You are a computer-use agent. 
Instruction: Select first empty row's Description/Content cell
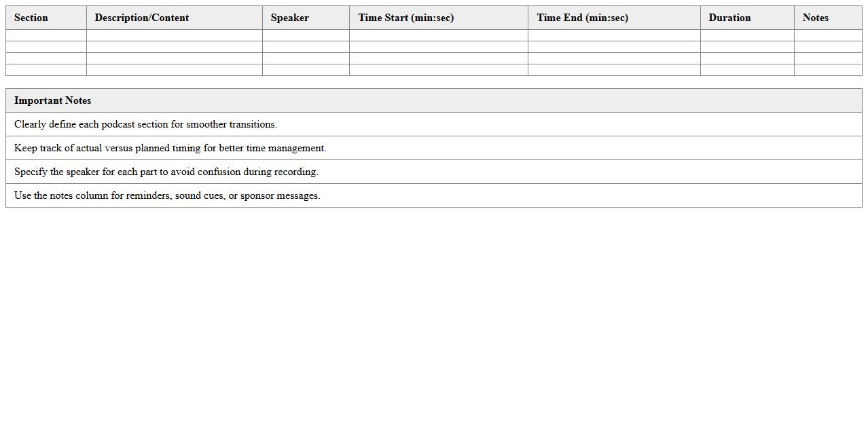pyautogui.click(x=175, y=35)
